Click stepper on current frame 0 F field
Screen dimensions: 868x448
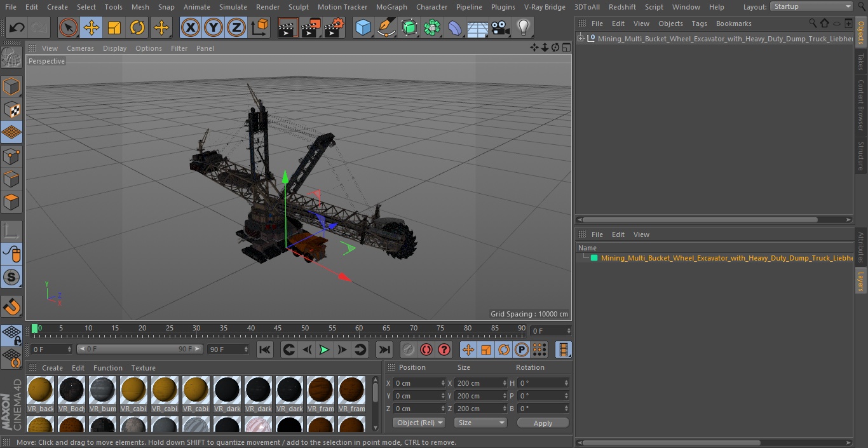click(69, 350)
